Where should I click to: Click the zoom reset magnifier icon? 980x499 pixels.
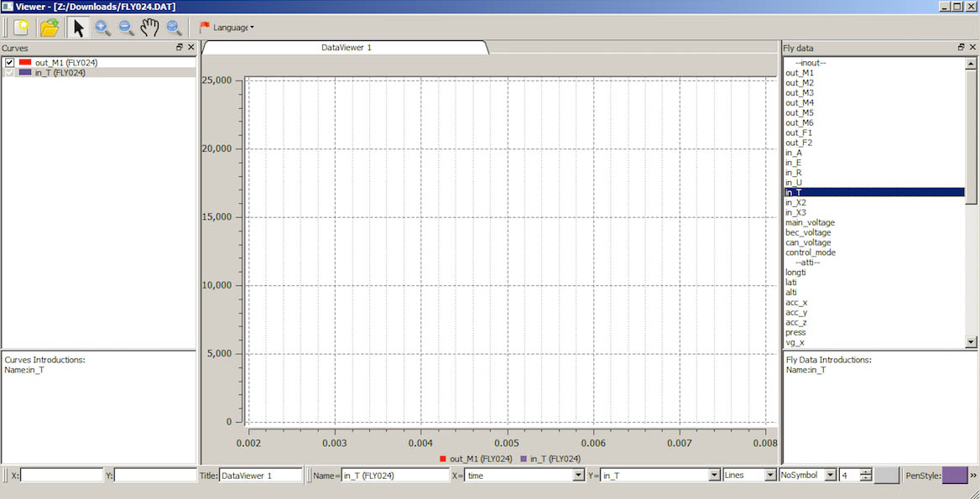pos(174,28)
